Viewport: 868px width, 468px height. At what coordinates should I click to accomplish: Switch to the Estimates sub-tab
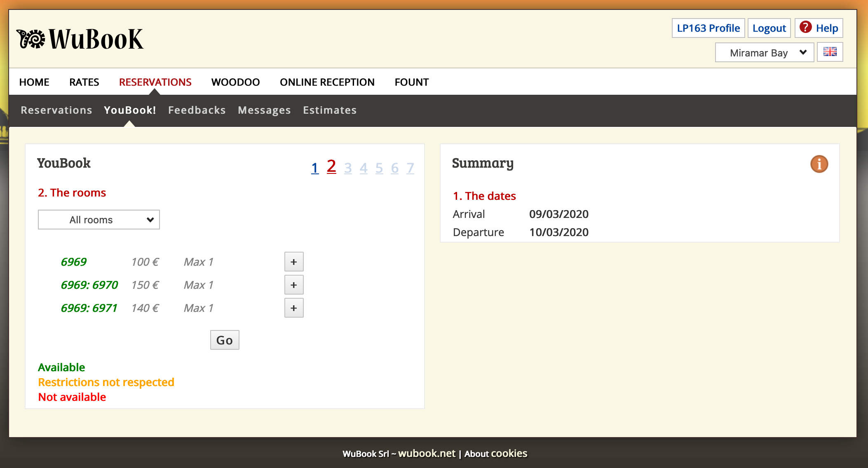[330, 110]
